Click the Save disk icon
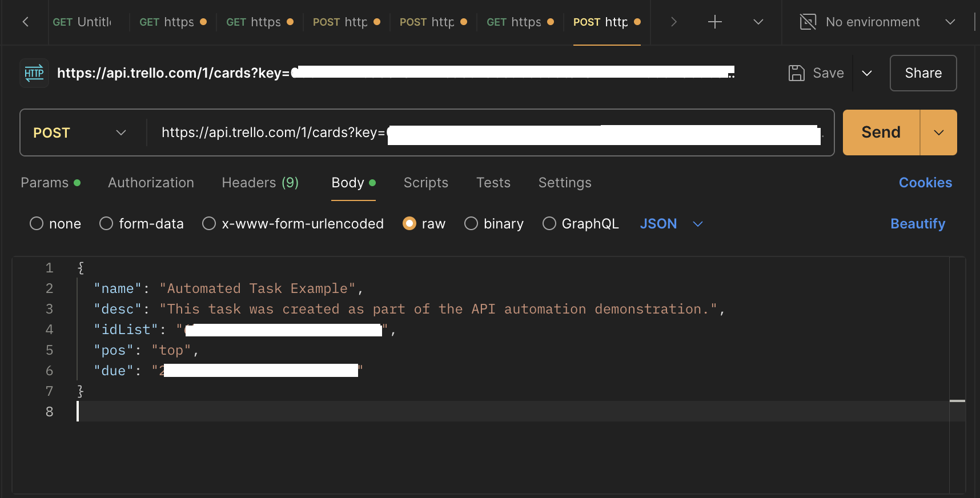The image size is (980, 498). click(x=797, y=73)
